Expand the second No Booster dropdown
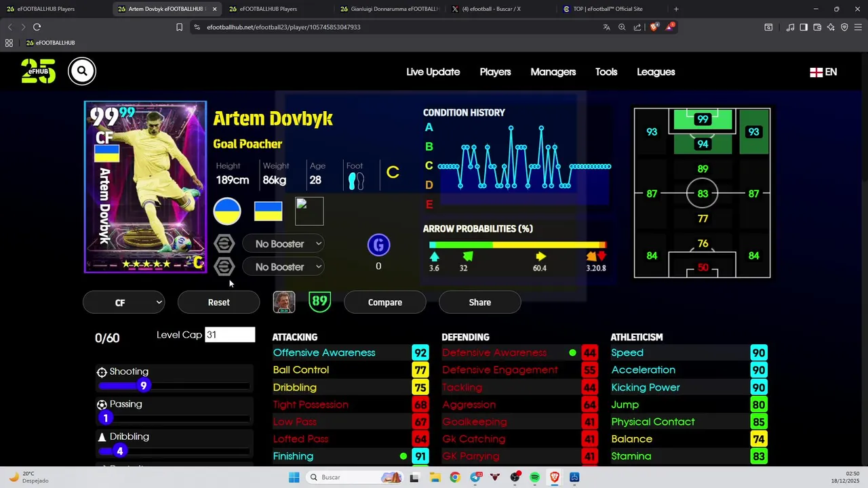The image size is (868, 488). [283, 266]
